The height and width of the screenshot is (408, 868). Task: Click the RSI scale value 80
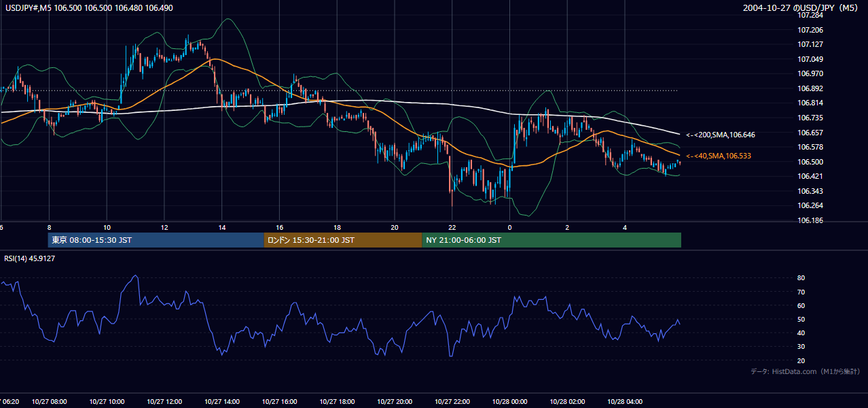click(x=801, y=278)
